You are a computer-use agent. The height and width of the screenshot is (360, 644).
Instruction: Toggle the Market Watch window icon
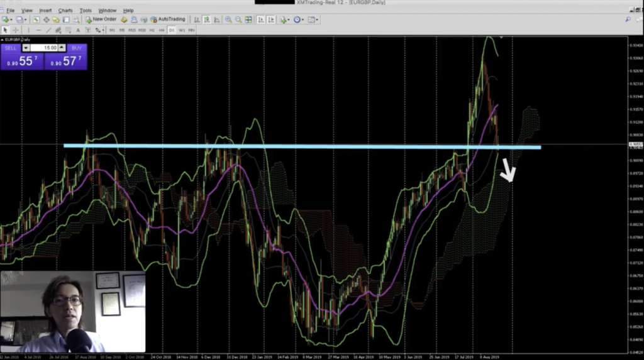(36, 19)
